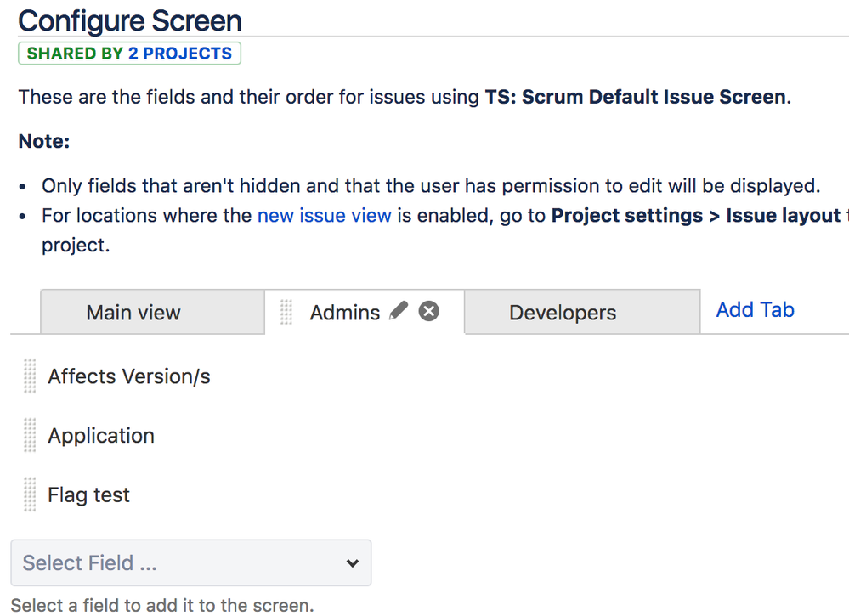Click the drag handle beside Affects Version/s

[x=28, y=376]
